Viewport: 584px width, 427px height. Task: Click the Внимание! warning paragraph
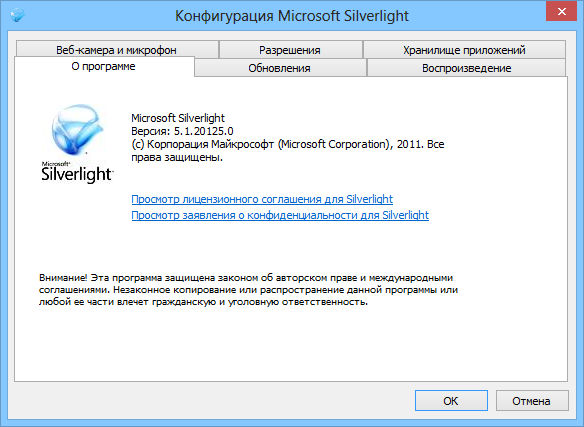248,290
